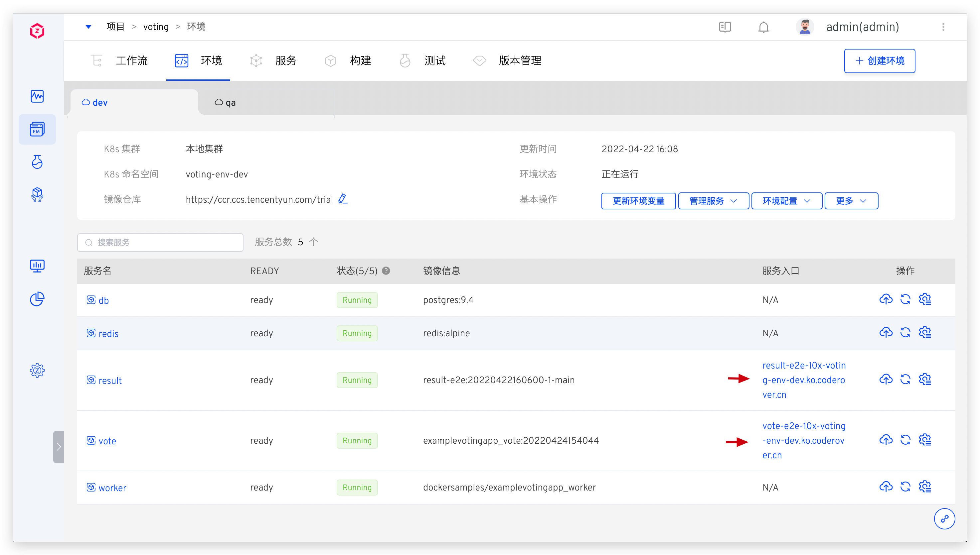Image resolution: width=980 pixels, height=555 pixels.
Task: Click the image update icon for db
Action: pos(886,300)
